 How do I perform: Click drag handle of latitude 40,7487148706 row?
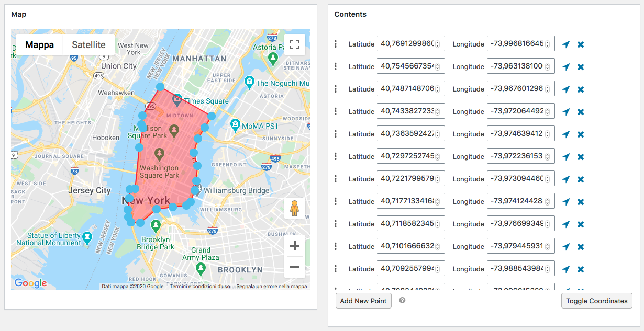click(336, 89)
